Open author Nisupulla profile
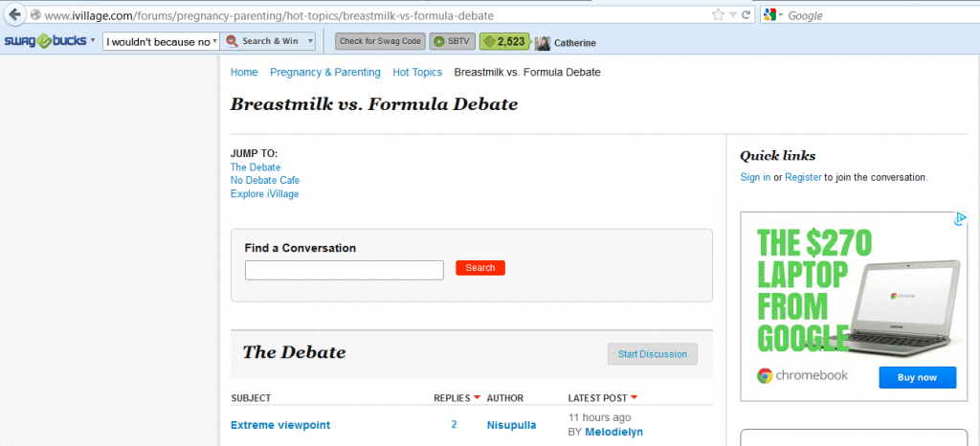980x446 pixels. (x=511, y=425)
